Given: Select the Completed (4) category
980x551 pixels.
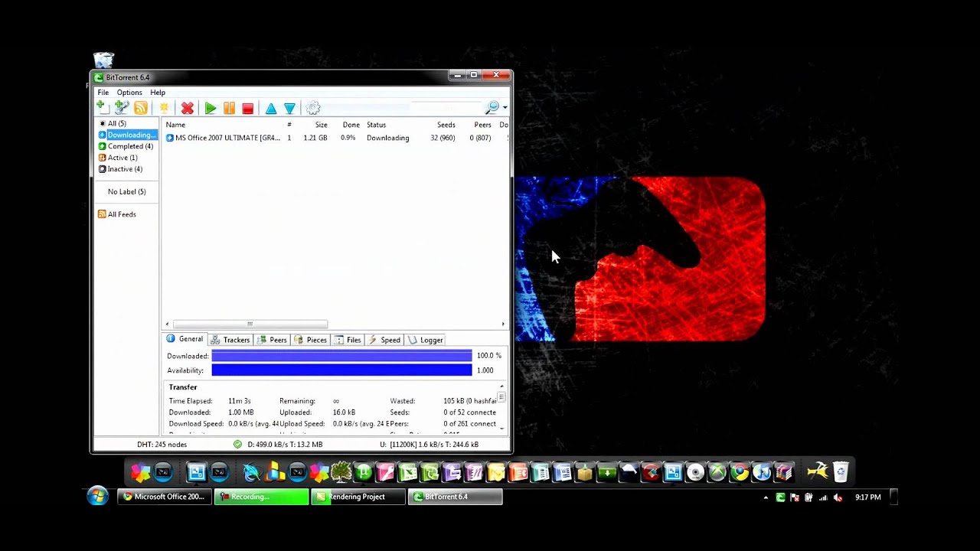Looking at the screenshot, I should point(126,146).
